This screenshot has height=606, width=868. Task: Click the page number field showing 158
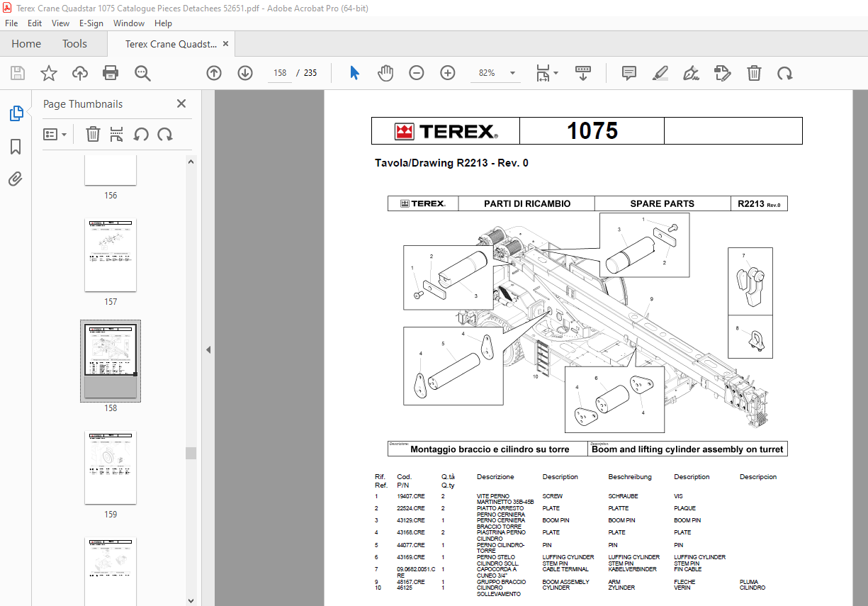(281, 73)
